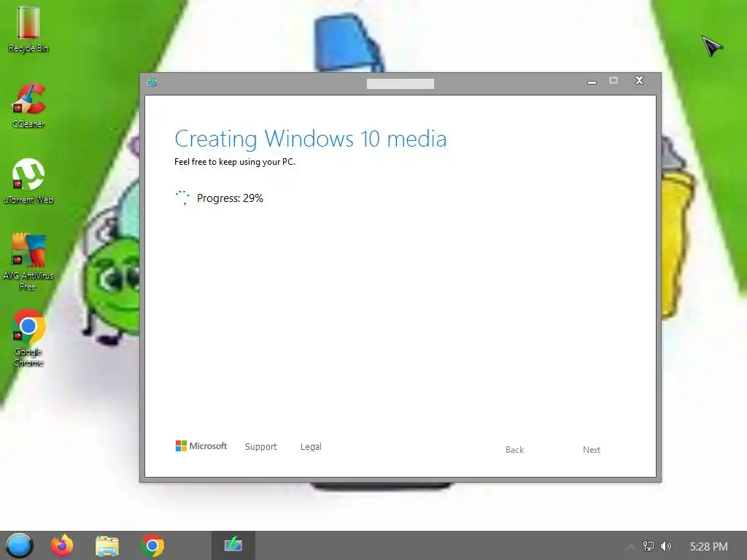Open AVG AntiVirus Free shortcut
Image resolution: width=747 pixels, height=560 pixels.
click(28, 262)
